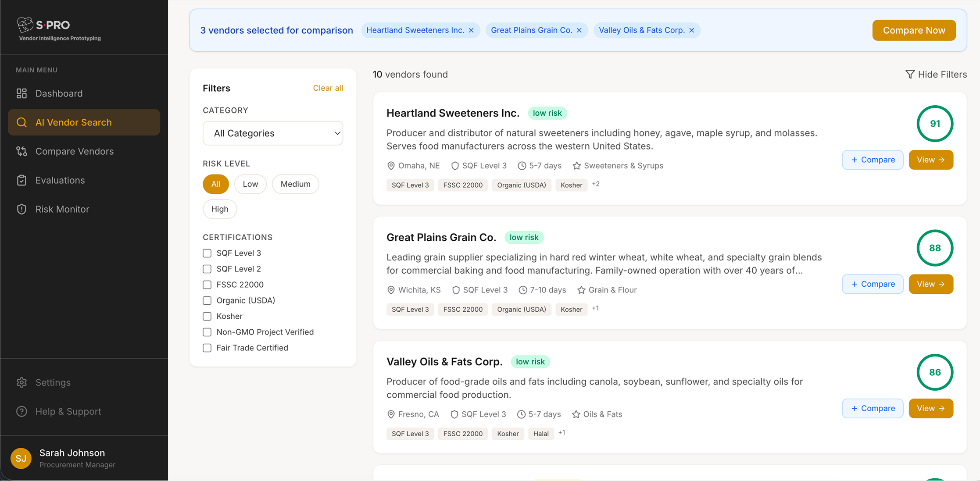
Task: Open the AI Vendor Search section
Action: point(73,122)
